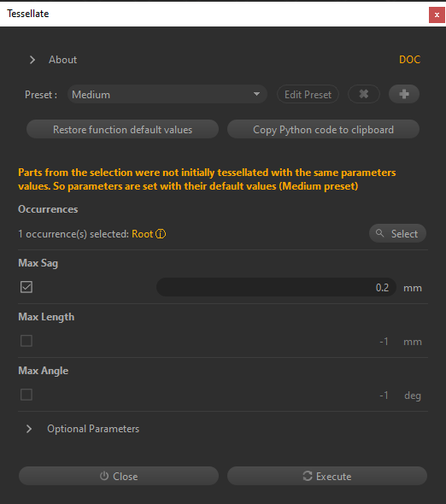
Task: Click the Max Length -1 value field
Action: 276,341
